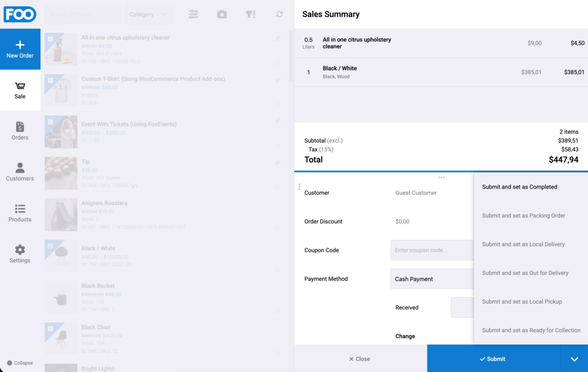Image resolution: width=588 pixels, height=372 pixels.
Task: Toggle pin on citrus upholstery cleaner
Action: pyautogui.click(x=277, y=39)
